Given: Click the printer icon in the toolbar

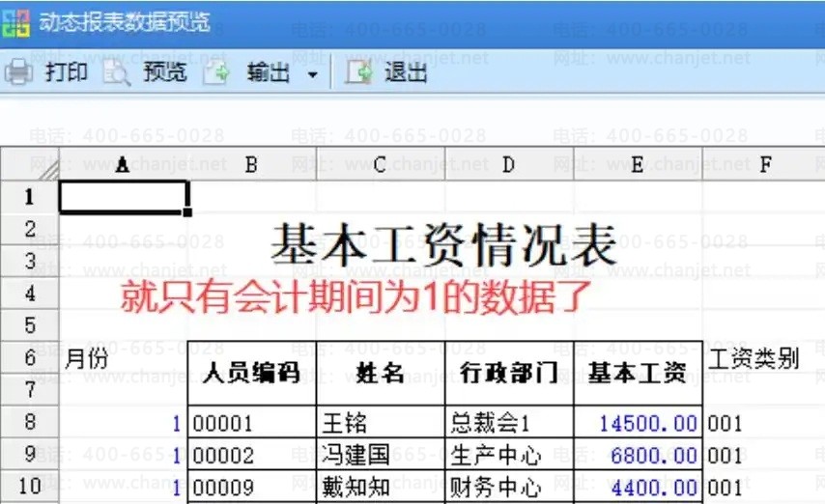Looking at the screenshot, I should point(18,72).
